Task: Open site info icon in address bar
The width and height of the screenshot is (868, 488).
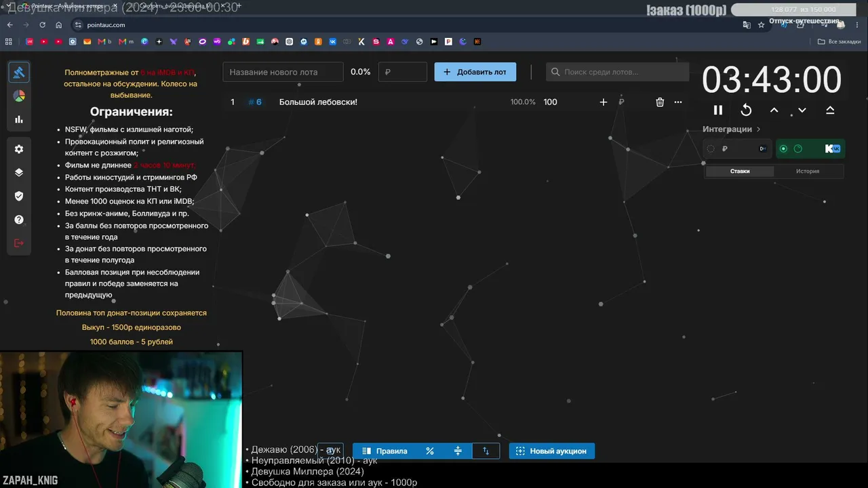Action: tap(78, 25)
